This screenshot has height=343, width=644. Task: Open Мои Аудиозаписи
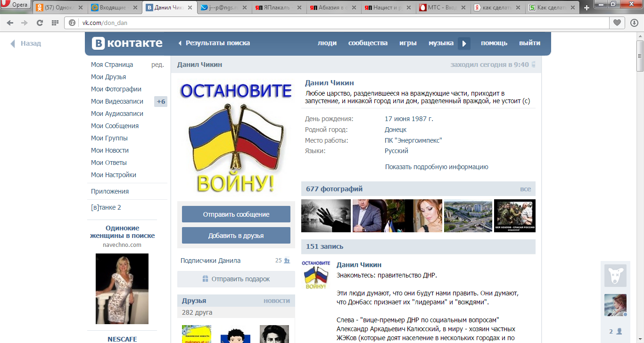117,114
